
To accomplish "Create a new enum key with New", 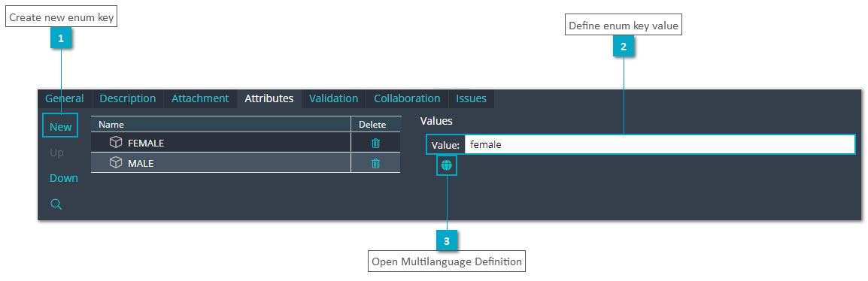I will [x=60, y=127].
